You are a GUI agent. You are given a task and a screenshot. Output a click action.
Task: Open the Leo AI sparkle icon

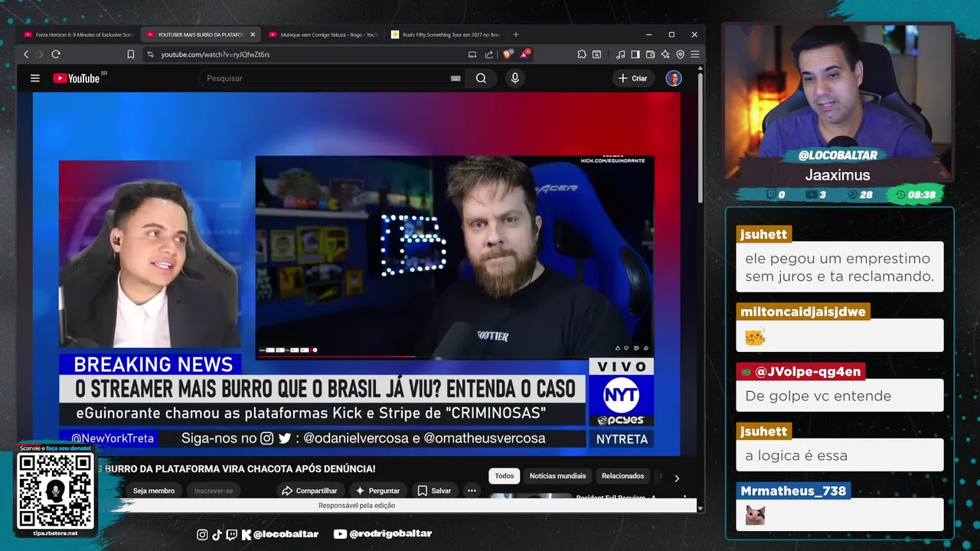pyautogui.click(x=665, y=54)
